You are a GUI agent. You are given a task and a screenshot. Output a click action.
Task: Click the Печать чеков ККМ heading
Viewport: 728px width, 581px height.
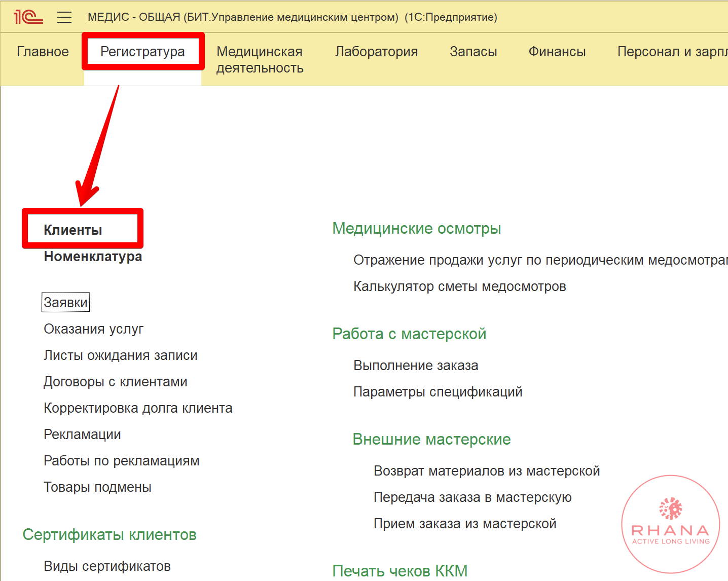(400, 571)
